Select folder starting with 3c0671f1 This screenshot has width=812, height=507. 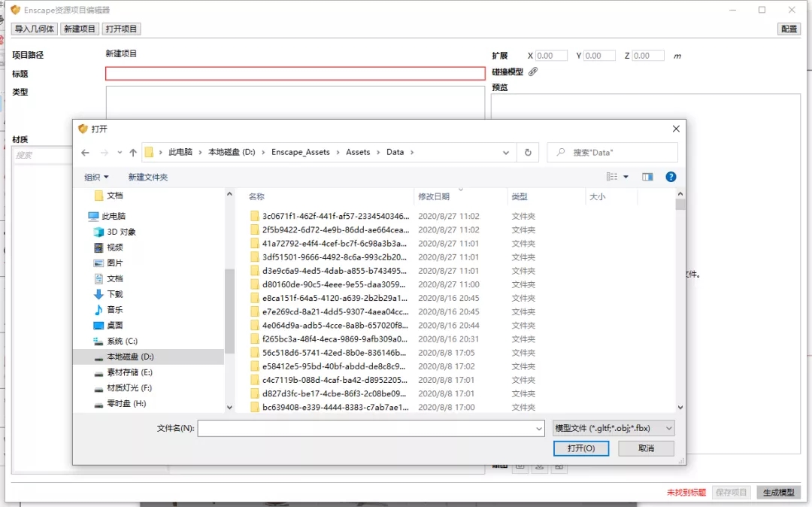pyautogui.click(x=335, y=216)
